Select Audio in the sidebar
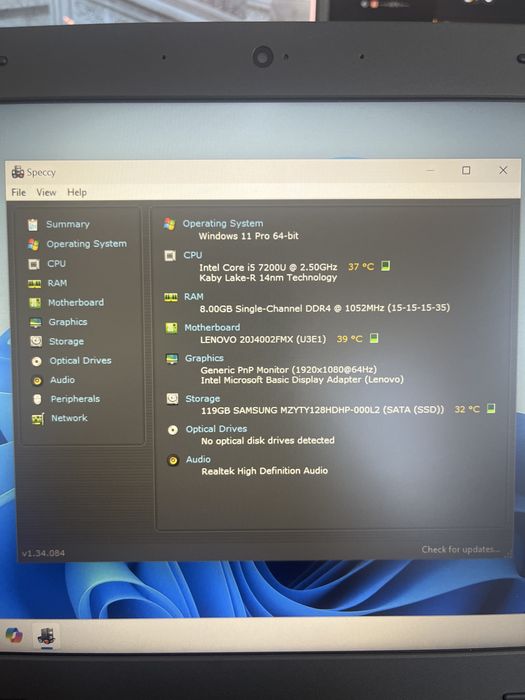Screen dimensions: 525x700 coord(62,379)
